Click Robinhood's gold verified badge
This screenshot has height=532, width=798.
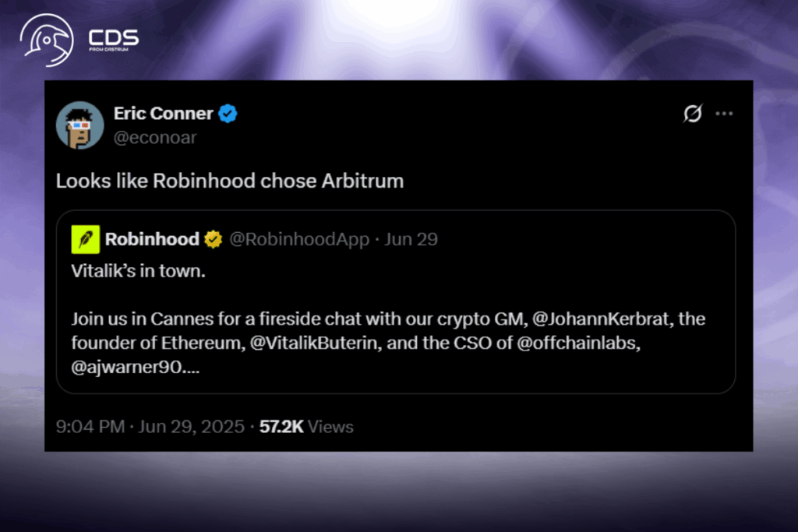pos(213,240)
